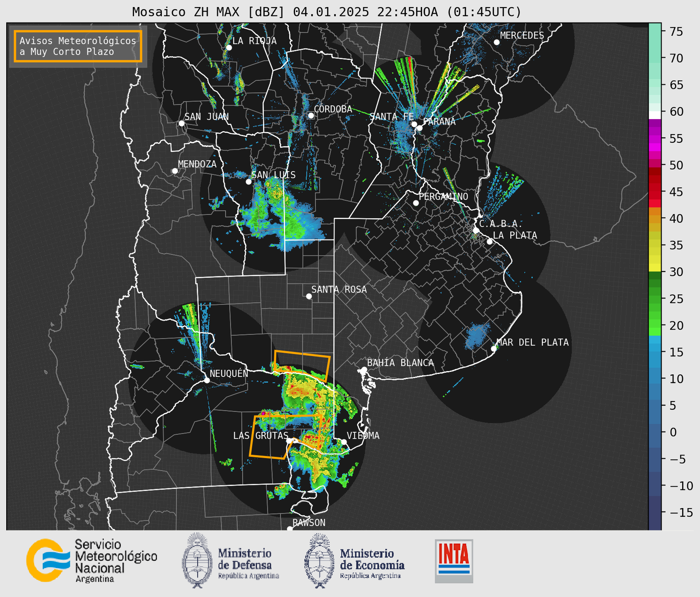Click the Ministerio de Defensa emblem

[x=198, y=560]
